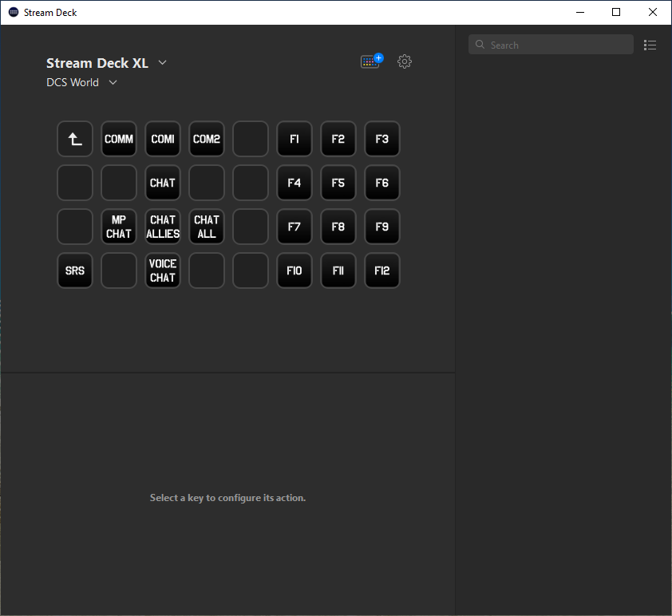Viewport: 672px width, 616px height.
Task: Select the COM2 key
Action: point(207,139)
